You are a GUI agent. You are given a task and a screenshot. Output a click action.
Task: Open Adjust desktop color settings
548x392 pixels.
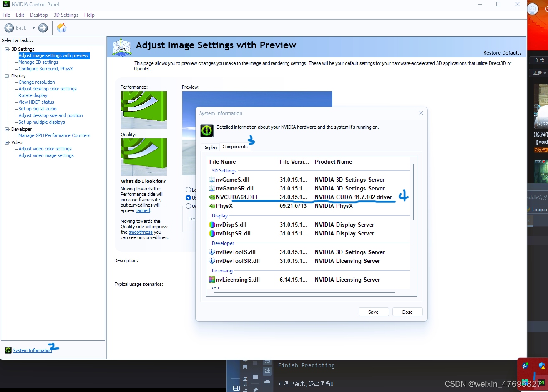coord(48,89)
